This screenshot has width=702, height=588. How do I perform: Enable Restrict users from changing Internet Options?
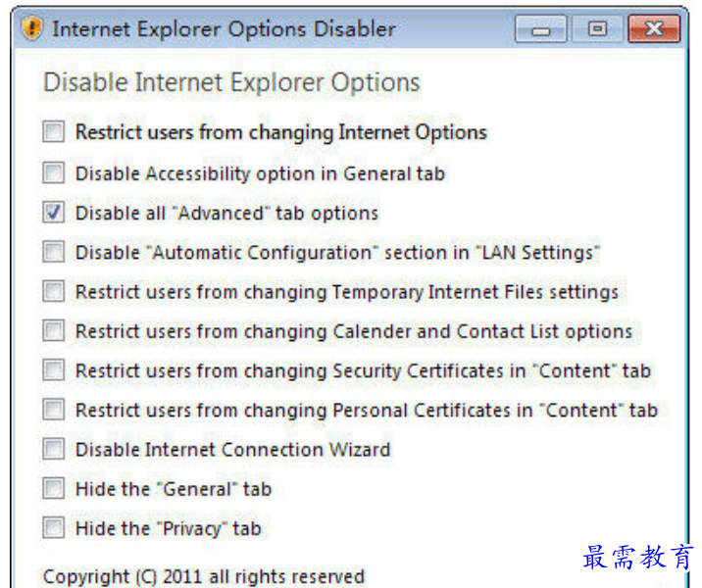[x=53, y=131]
